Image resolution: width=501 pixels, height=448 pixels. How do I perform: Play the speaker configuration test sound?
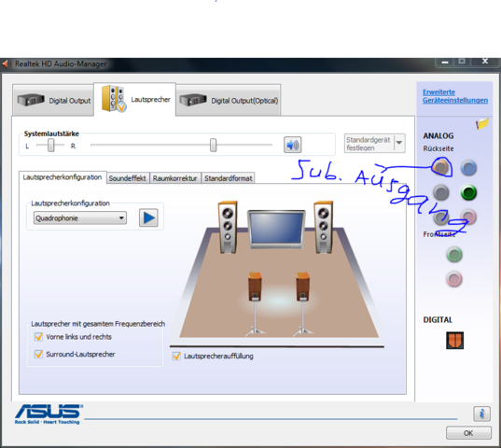coord(148,217)
